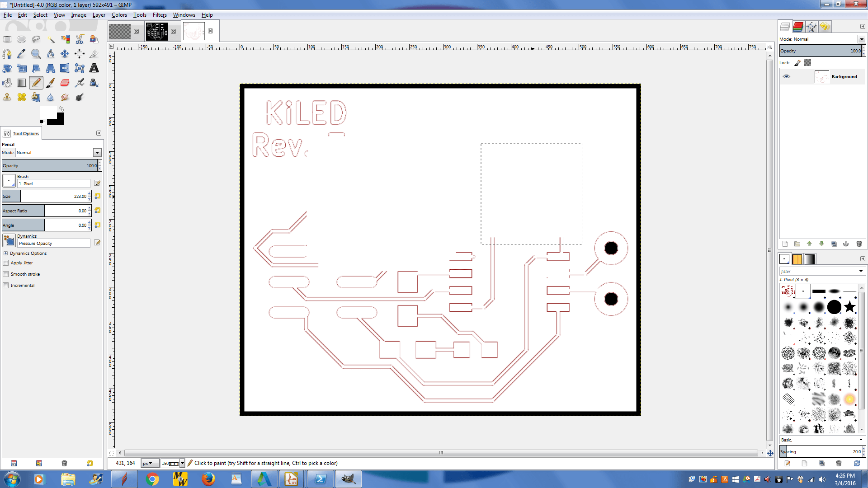This screenshot has width=868, height=488.
Task: Reset colors to black and white
Action: tap(42, 122)
